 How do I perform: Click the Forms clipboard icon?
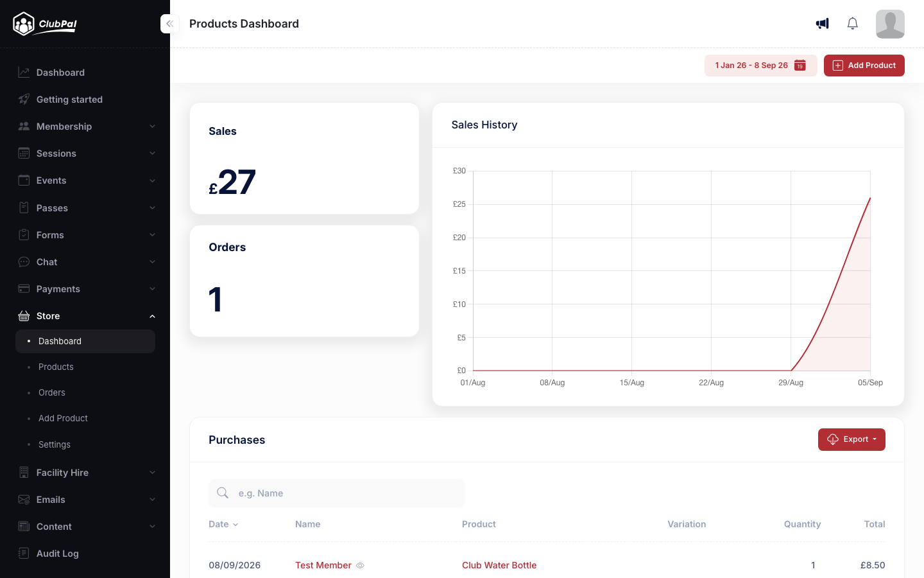coord(24,235)
